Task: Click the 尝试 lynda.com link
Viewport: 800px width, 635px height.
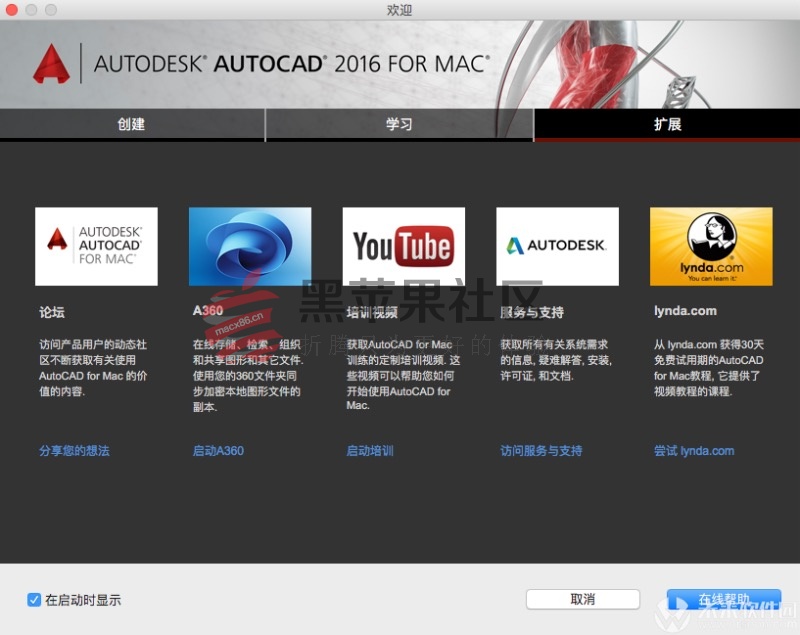Action: point(694,451)
